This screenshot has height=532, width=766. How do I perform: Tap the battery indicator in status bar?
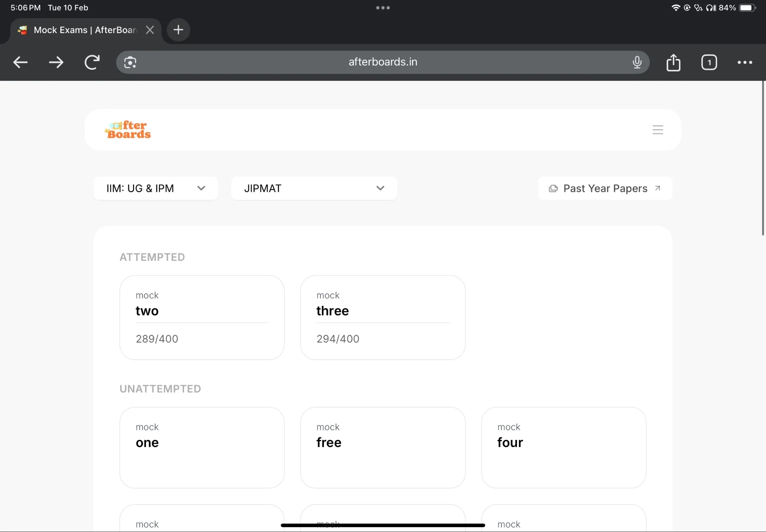pyautogui.click(x=747, y=8)
